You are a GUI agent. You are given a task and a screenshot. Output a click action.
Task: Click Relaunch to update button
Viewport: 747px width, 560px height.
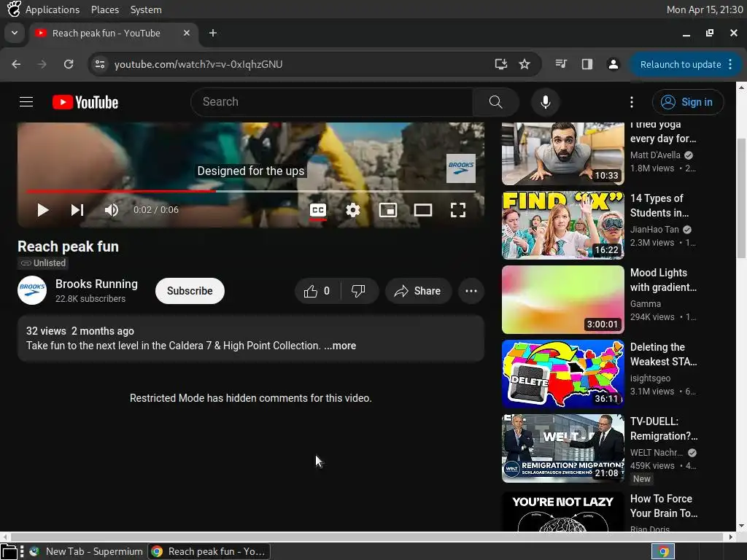coord(686,64)
